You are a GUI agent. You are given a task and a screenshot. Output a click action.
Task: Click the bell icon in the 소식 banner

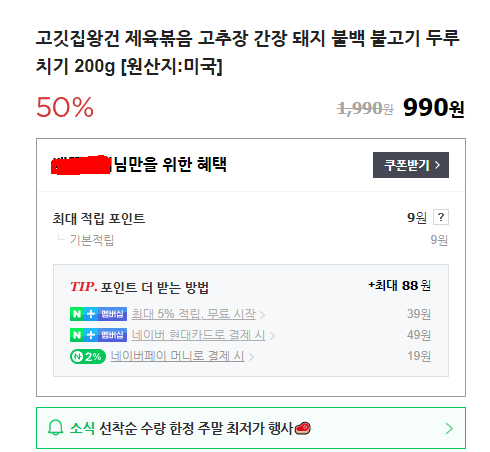pyautogui.click(x=55, y=428)
